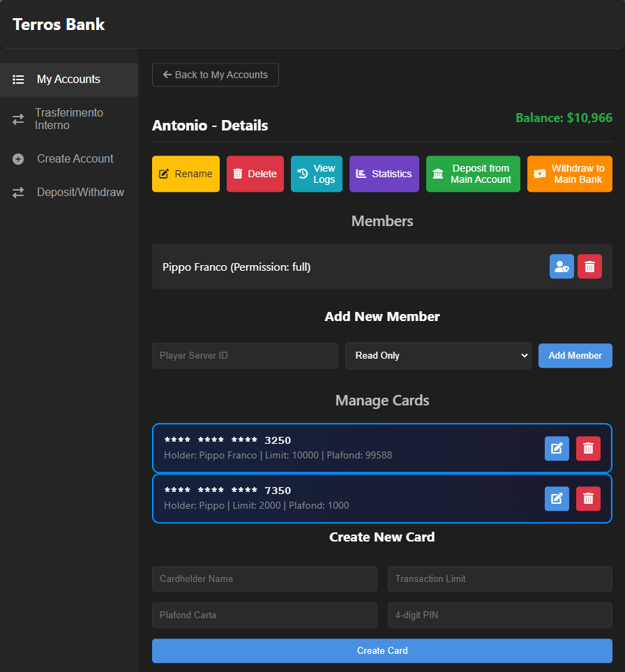The height and width of the screenshot is (672, 625).
Task: Delete card ending in 7350
Action: click(x=588, y=499)
